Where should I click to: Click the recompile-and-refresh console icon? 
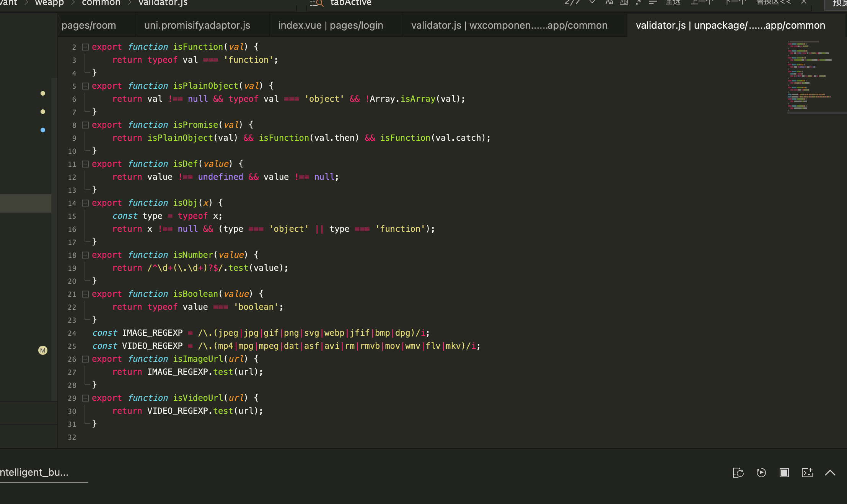738,473
